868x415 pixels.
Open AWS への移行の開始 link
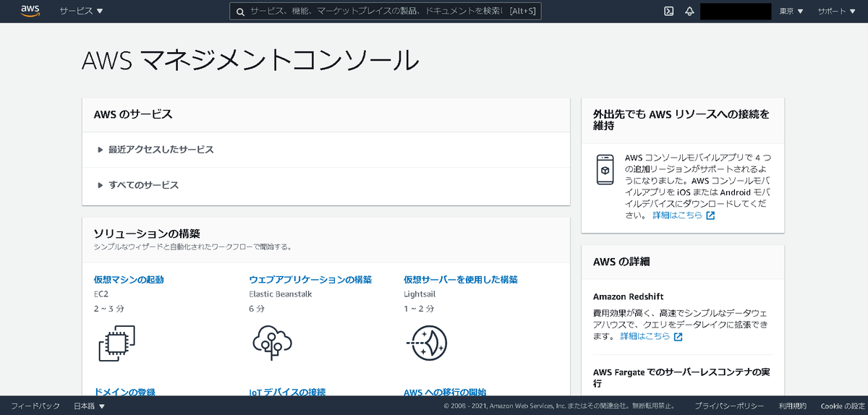[445, 392]
